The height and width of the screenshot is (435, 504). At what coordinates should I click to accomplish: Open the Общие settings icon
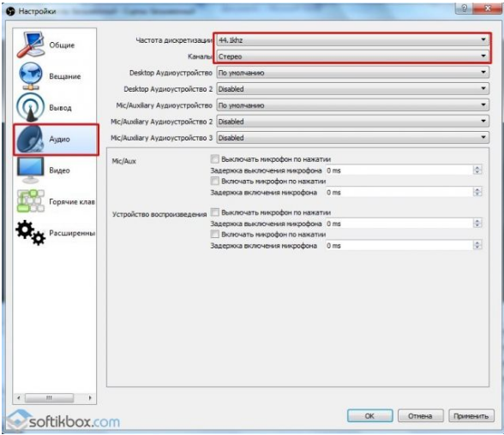[x=31, y=45]
